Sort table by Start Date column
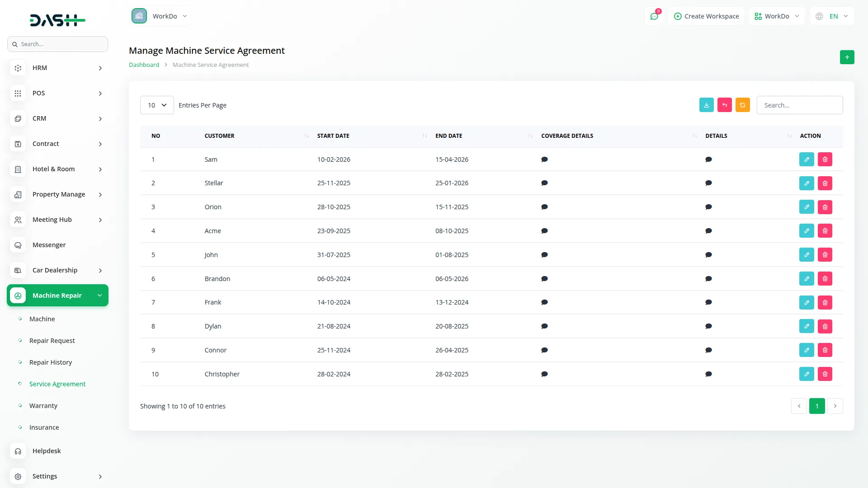 [333, 136]
